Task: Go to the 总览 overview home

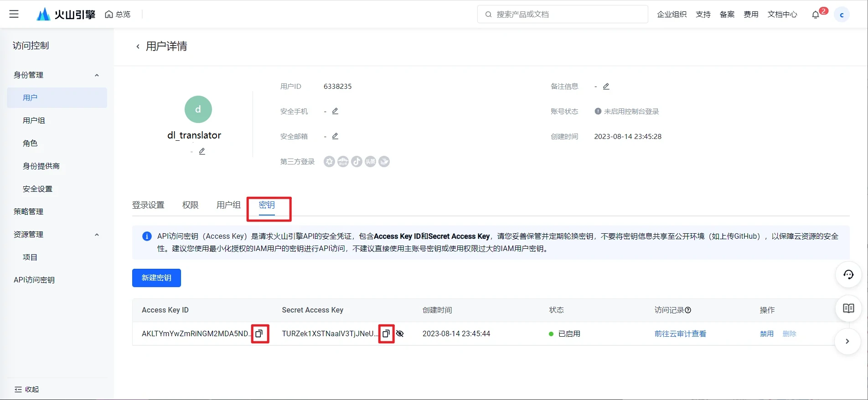Action: [x=118, y=14]
